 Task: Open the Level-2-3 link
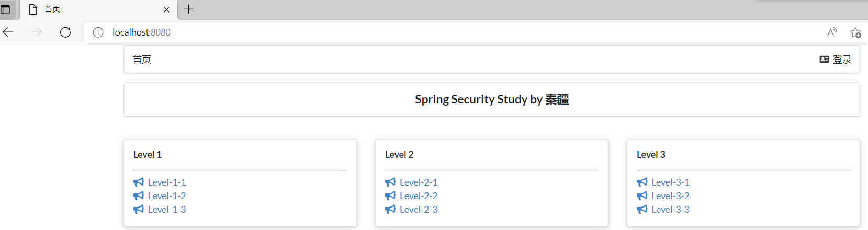tap(419, 210)
